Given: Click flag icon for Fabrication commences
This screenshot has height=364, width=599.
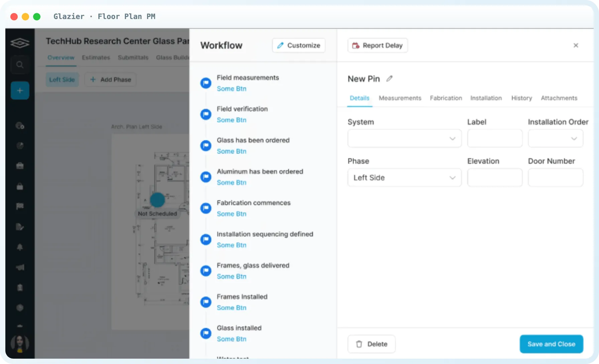Looking at the screenshot, I should [206, 208].
